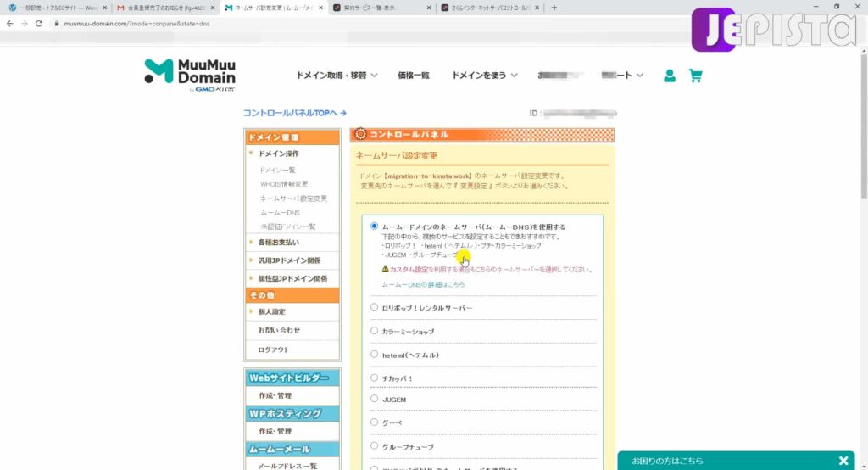Viewport: 868px width, 470px height.
Task: Click the MuuMuu Domain logo
Action: (x=190, y=75)
